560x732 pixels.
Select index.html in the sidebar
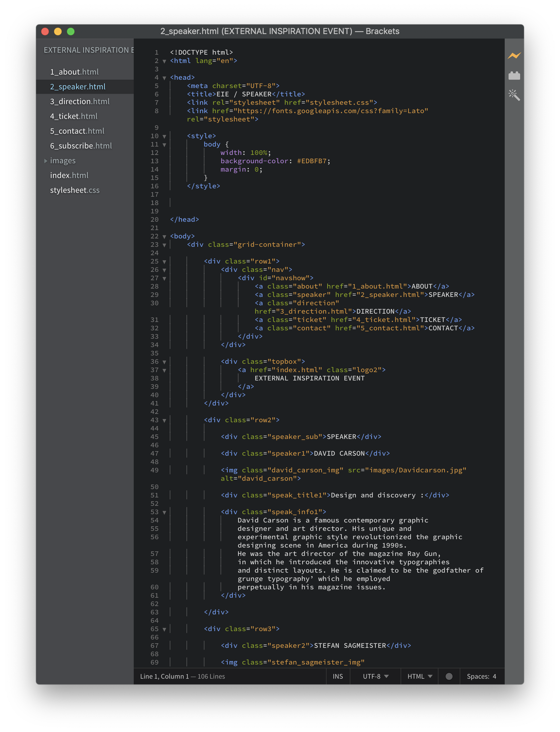coord(69,175)
